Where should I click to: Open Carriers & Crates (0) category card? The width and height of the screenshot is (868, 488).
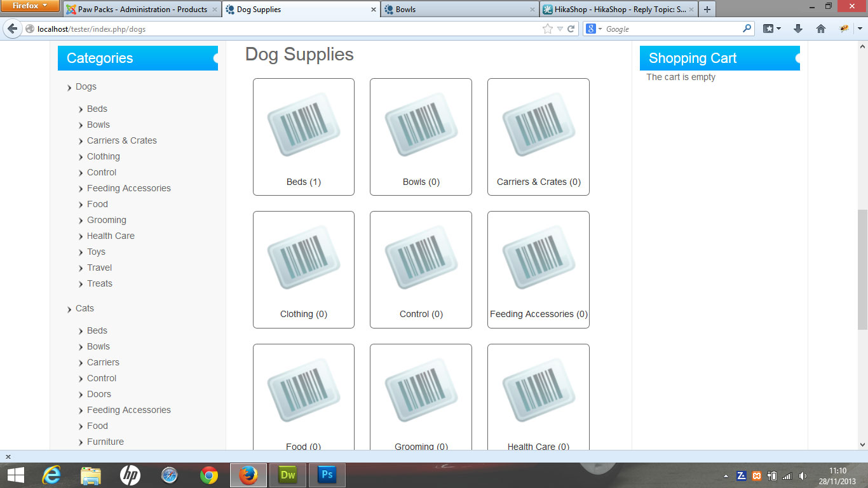pos(538,137)
